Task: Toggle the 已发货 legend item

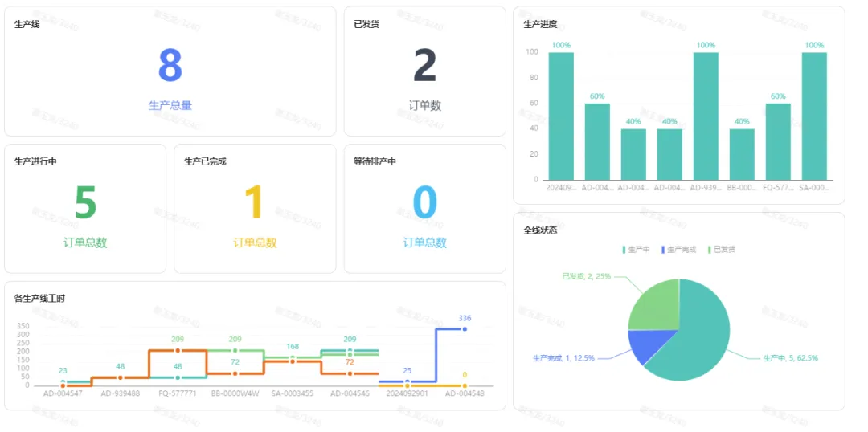Action: coord(722,250)
